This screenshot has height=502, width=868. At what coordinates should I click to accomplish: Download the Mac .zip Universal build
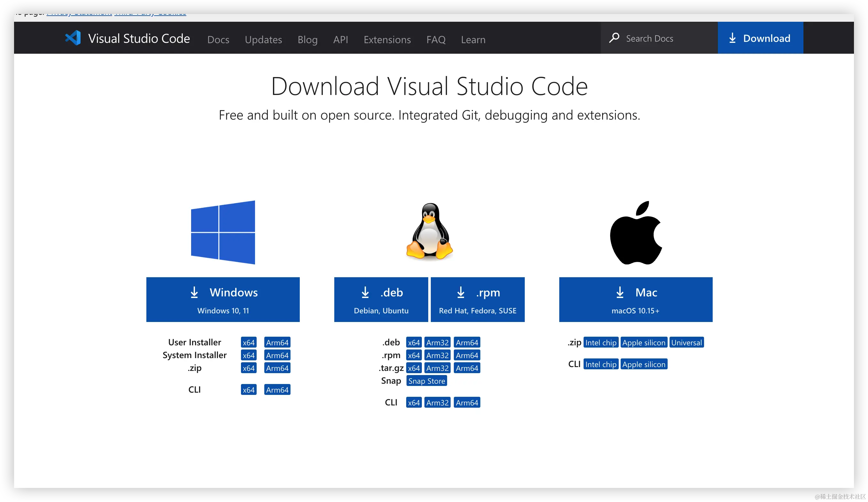pyautogui.click(x=686, y=342)
